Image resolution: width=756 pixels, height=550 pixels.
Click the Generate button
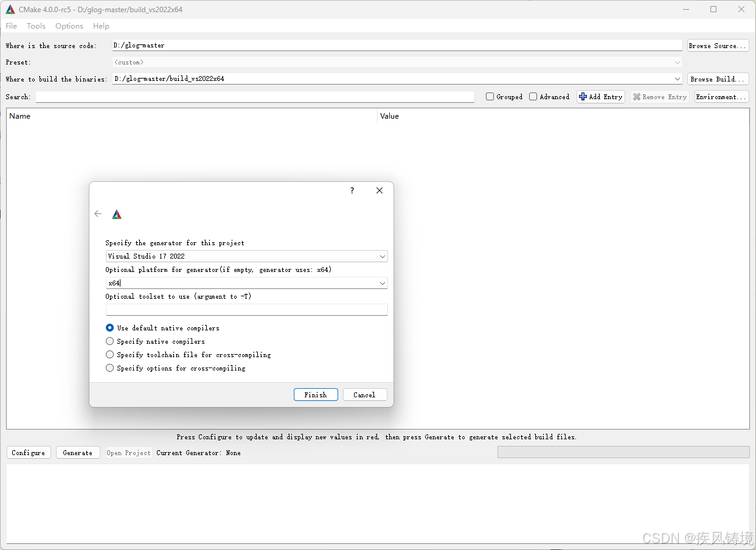coord(78,453)
